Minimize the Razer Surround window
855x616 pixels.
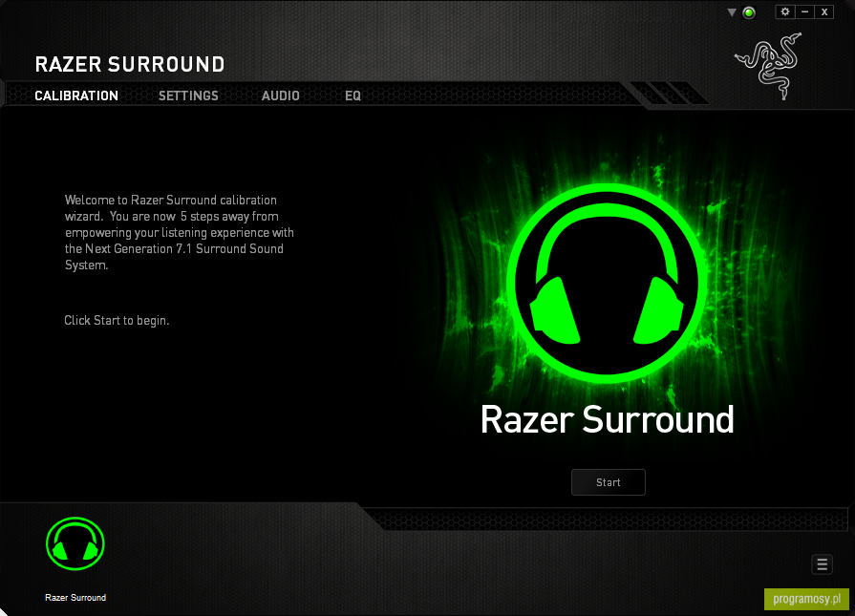point(804,11)
